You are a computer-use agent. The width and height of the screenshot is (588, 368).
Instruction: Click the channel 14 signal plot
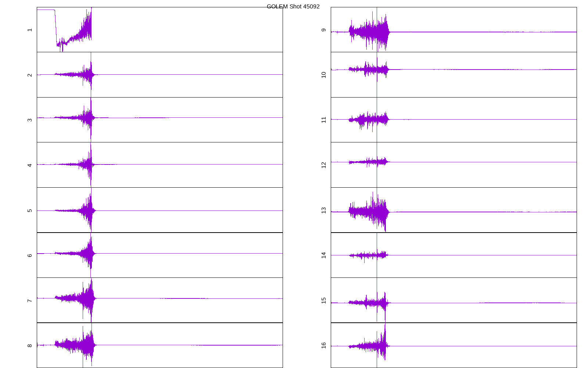click(453, 255)
